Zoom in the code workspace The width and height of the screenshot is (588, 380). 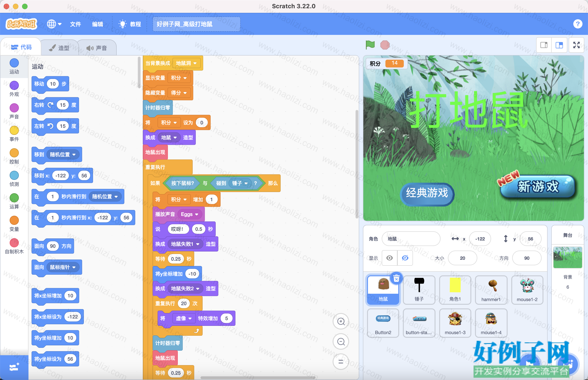pos(341,321)
